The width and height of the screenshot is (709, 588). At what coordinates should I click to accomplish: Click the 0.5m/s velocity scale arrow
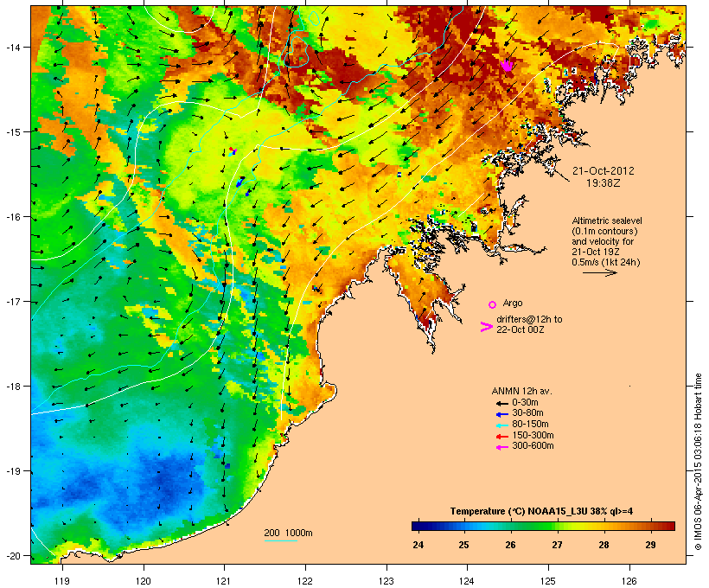click(599, 272)
